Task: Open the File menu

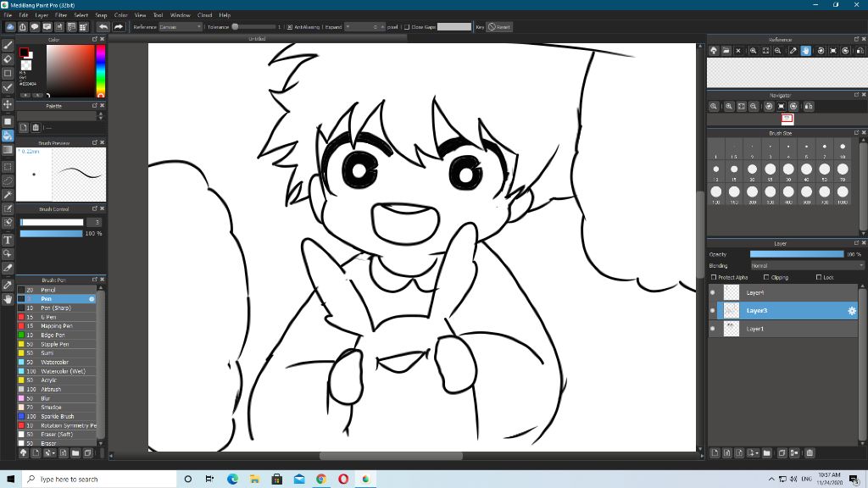Action: (x=8, y=15)
